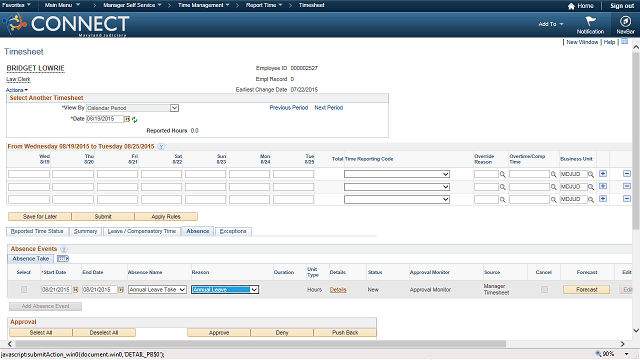The image size is (640, 360).
Task: Expand the Add To menu
Action: coord(551,24)
